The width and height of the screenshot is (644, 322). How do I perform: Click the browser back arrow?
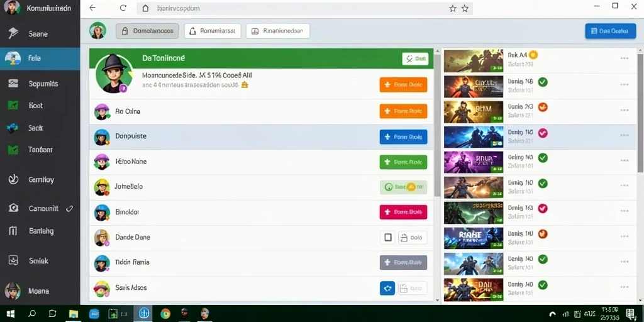[92, 8]
